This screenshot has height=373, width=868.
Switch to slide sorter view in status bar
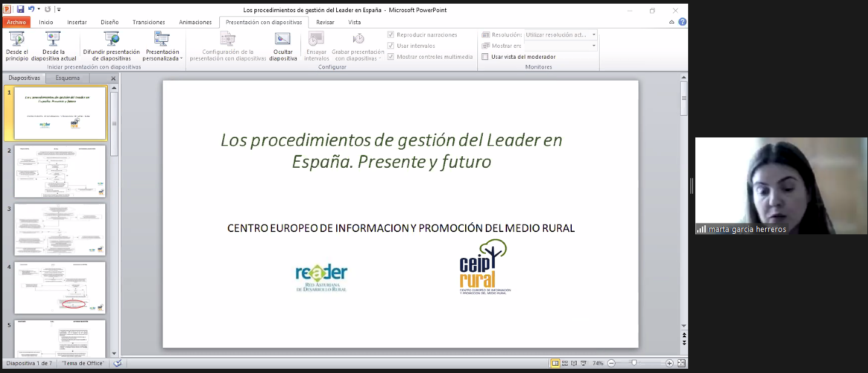(565, 363)
